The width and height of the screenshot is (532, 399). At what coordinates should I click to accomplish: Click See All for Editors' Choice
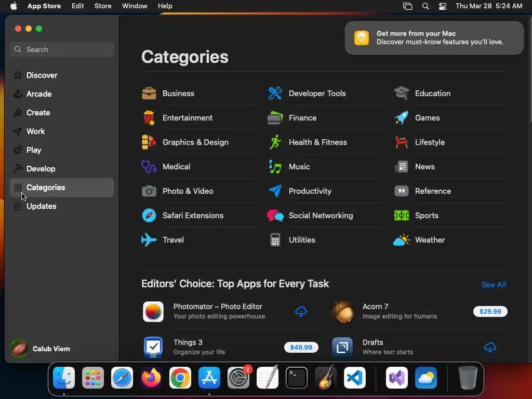(494, 285)
